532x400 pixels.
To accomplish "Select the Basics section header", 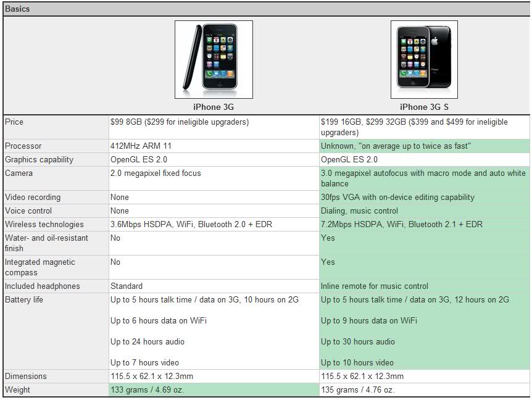I will point(17,9).
